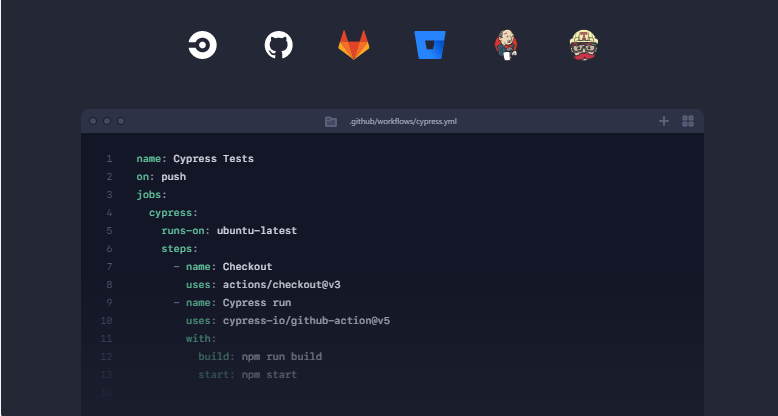
Task: Click the 'steps:' key on line 6
Action: point(180,249)
